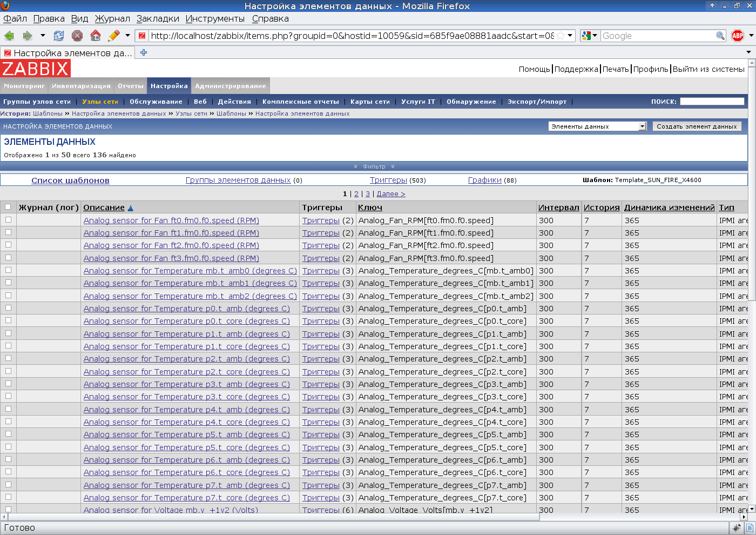Image resolution: width=756 pixels, height=535 pixels.
Task: Reload the page with the refresh icon
Action: click(x=59, y=36)
